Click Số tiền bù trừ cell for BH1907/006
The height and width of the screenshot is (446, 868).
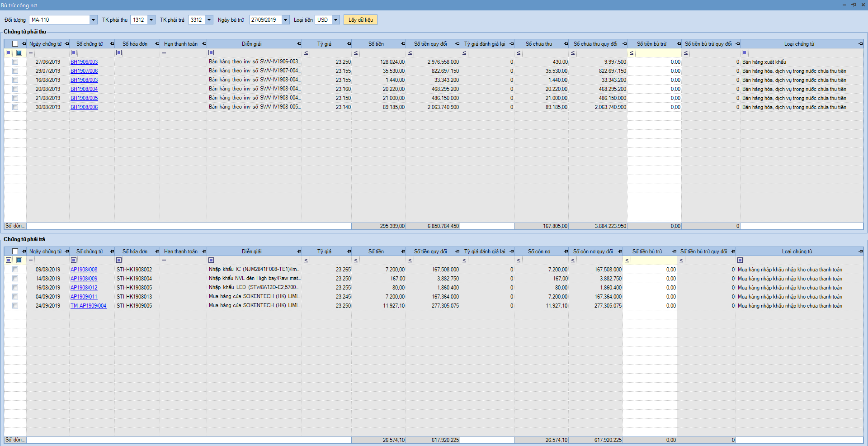click(x=654, y=71)
